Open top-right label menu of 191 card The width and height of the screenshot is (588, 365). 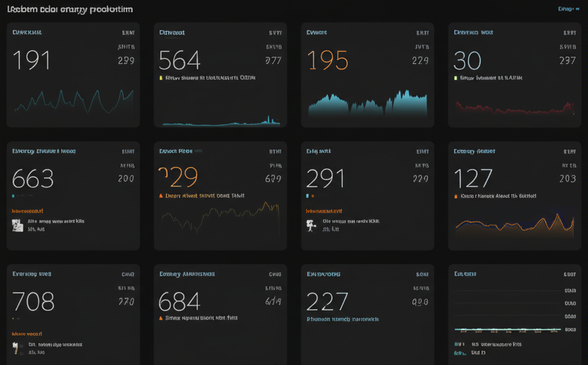(128, 33)
